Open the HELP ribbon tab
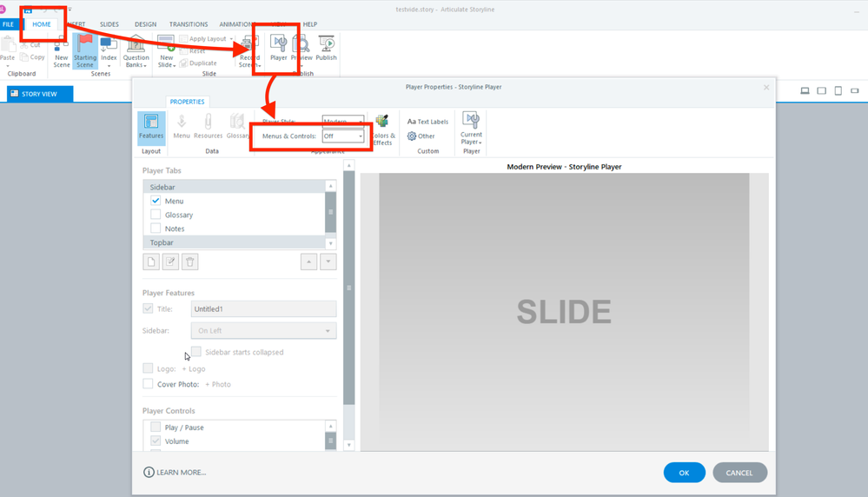The width and height of the screenshot is (868, 497). (310, 24)
